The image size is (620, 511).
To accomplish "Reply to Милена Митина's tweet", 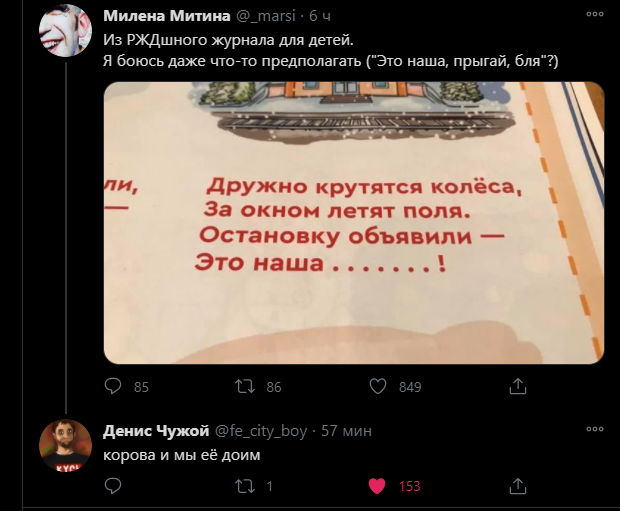I will click(x=113, y=386).
